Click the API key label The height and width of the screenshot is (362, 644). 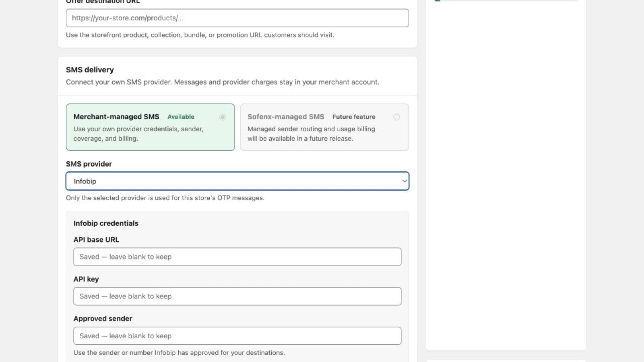click(x=86, y=279)
